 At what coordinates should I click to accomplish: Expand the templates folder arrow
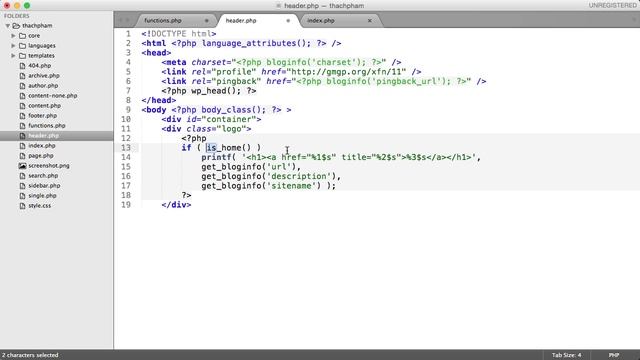13,56
